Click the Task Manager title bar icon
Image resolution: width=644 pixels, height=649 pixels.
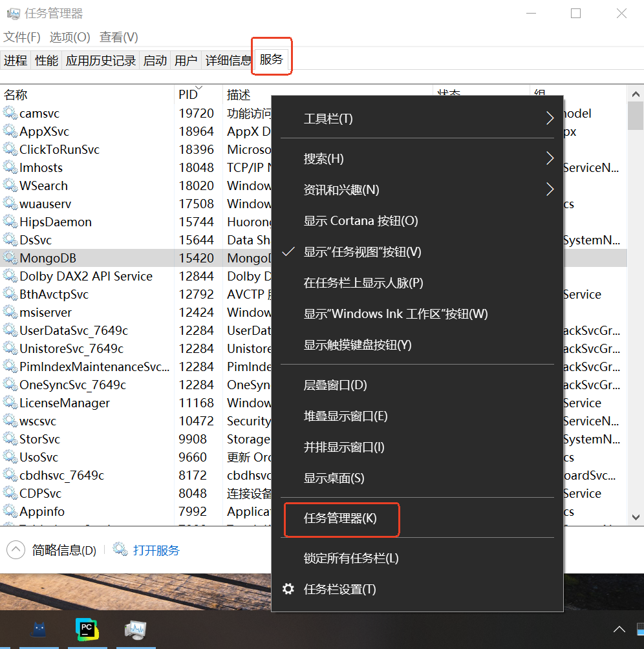click(x=13, y=13)
